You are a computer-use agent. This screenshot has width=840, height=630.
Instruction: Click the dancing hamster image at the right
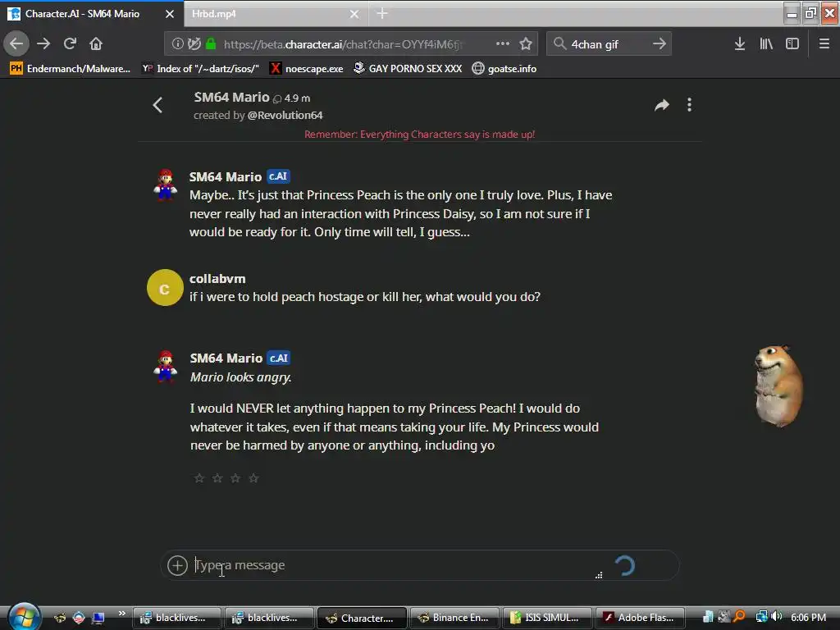point(778,386)
